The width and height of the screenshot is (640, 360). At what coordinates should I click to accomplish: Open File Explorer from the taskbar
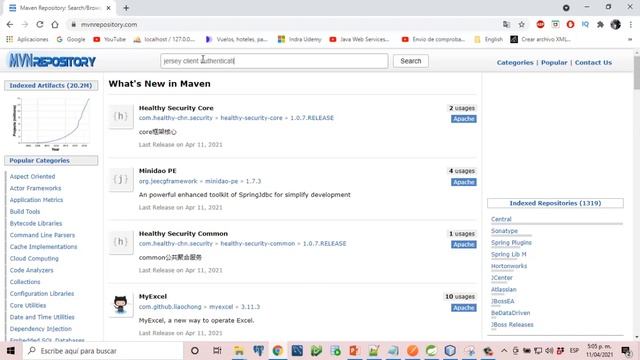click(239, 351)
